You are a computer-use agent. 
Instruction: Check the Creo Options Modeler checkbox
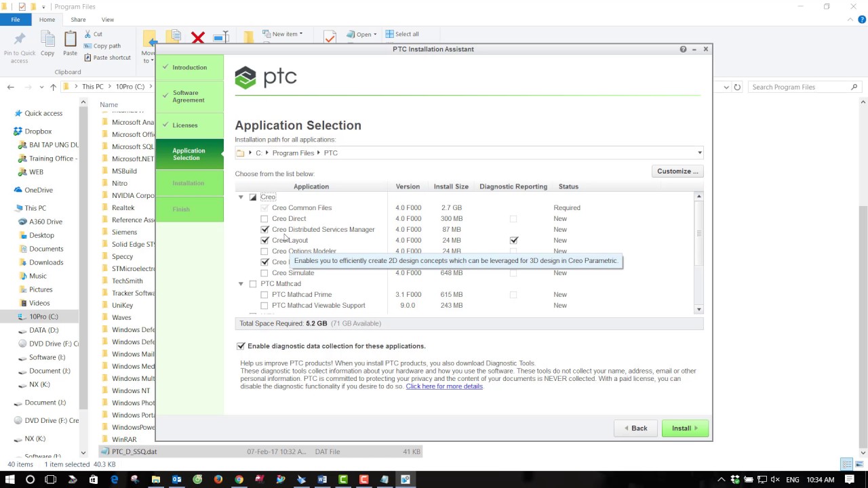click(x=264, y=251)
